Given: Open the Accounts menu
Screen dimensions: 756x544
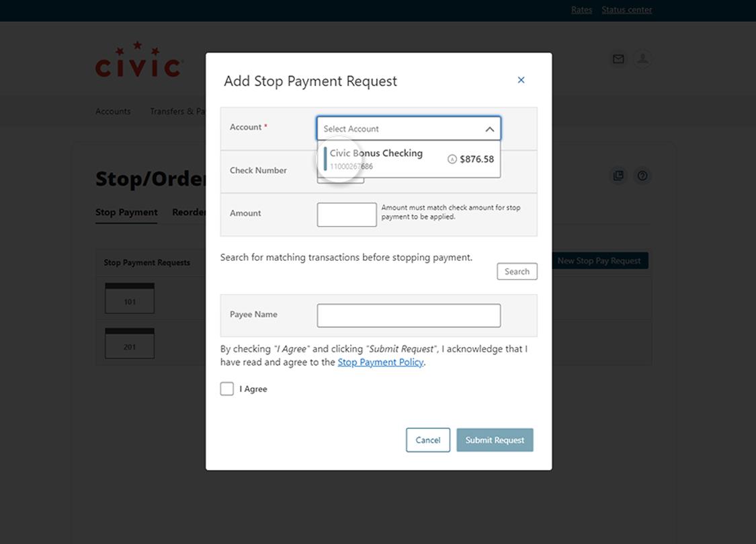Looking at the screenshot, I should [x=113, y=112].
